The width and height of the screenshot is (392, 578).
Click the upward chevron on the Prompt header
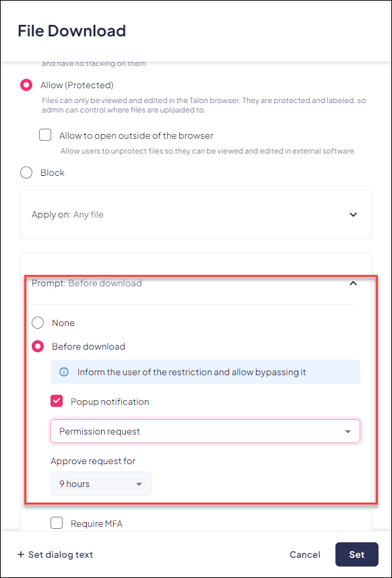pos(353,284)
